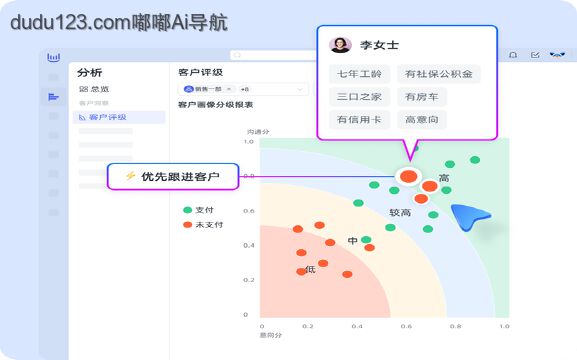The width and height of the screenshot is (577, 360).
Task: Click the 优先跟进客户 callout button
Action: (x=173, y=176)
